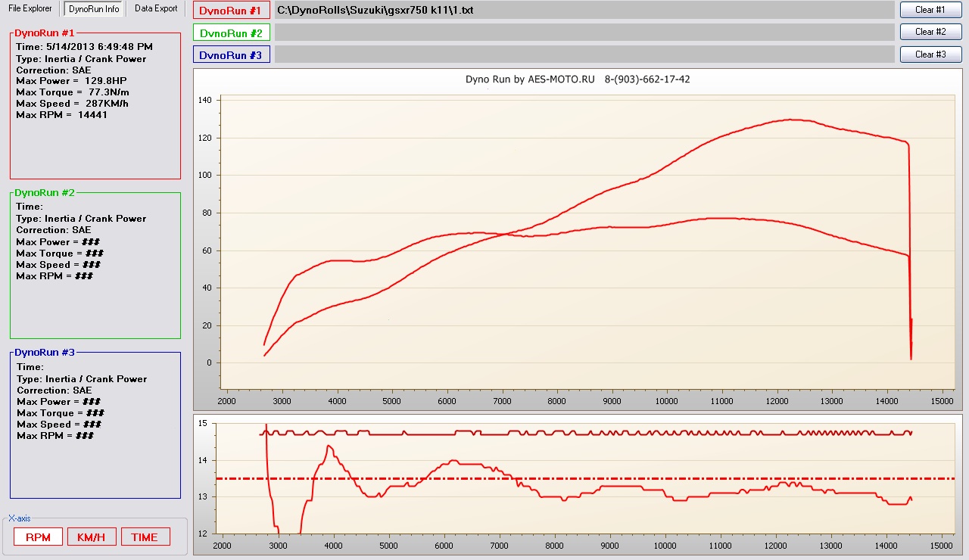Image resolution: width=969 pixels, height=560 pixels.
Task: Click the blue DynoRun #3 button
Action: 231,55
